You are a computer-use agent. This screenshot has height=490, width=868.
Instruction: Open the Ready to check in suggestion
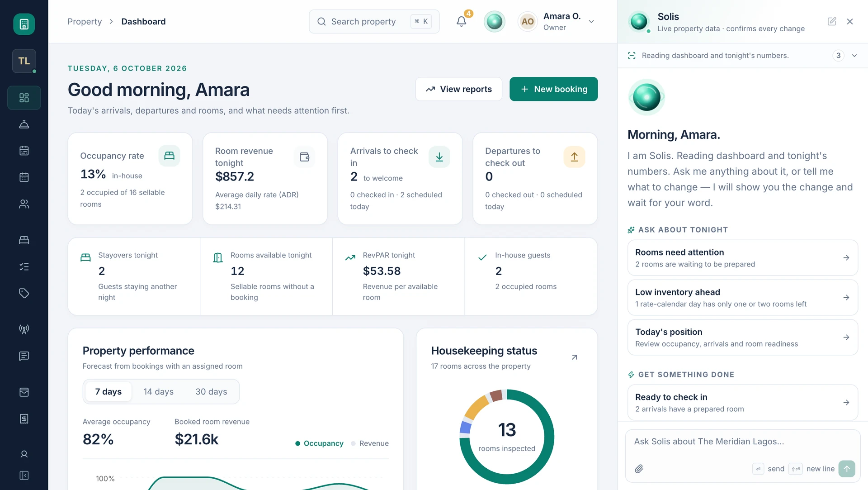pos(742,403)
